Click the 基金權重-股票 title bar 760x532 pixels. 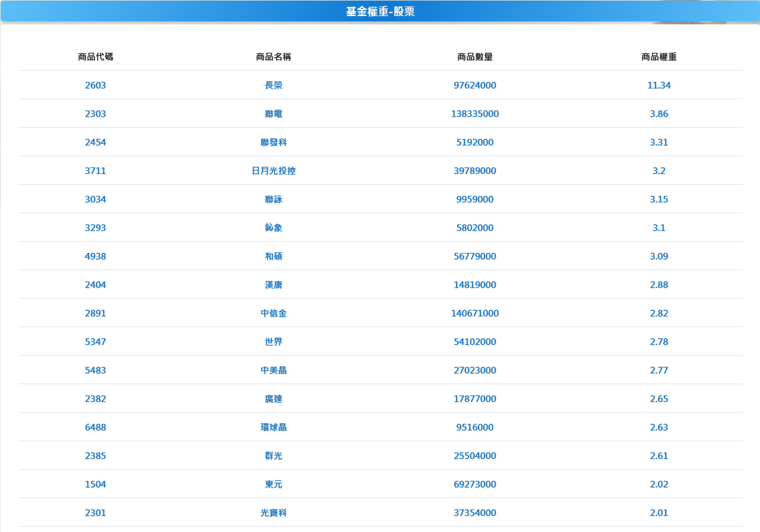click(x=380, y=11)
